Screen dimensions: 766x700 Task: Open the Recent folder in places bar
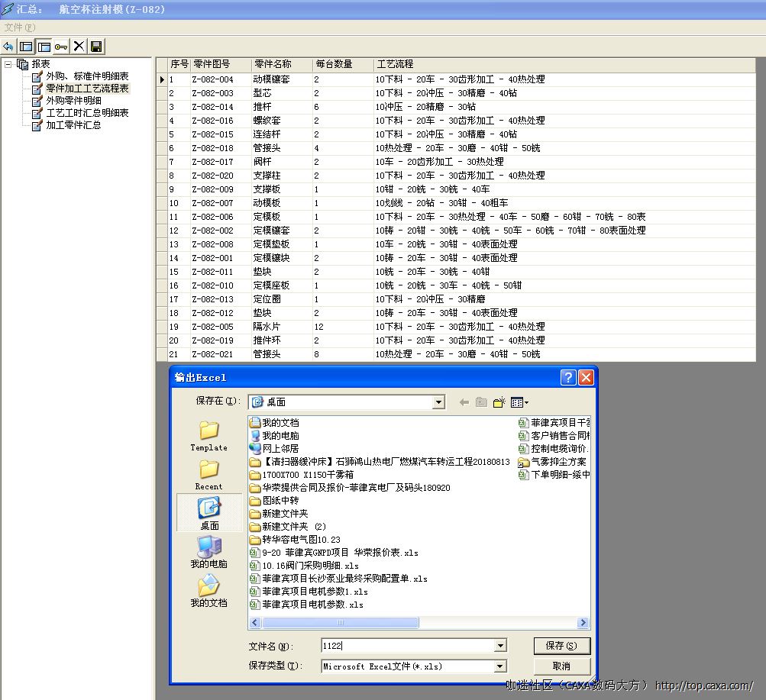tap(208, 475)
